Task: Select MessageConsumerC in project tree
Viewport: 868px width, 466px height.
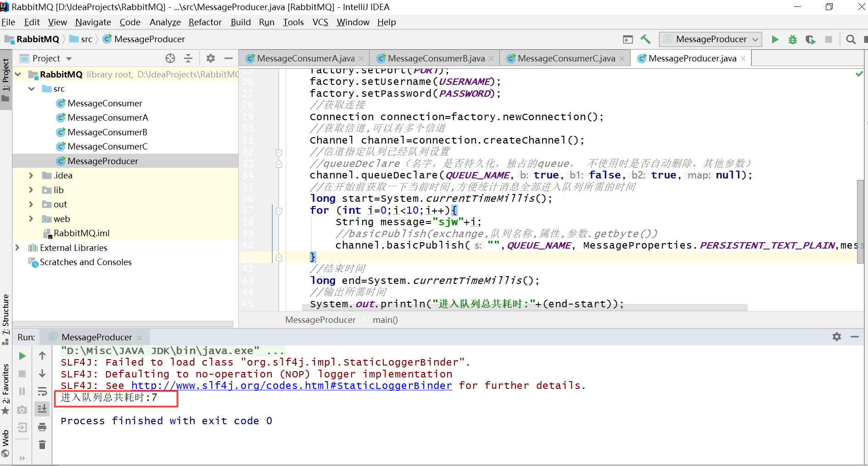Action: [107, 147]
